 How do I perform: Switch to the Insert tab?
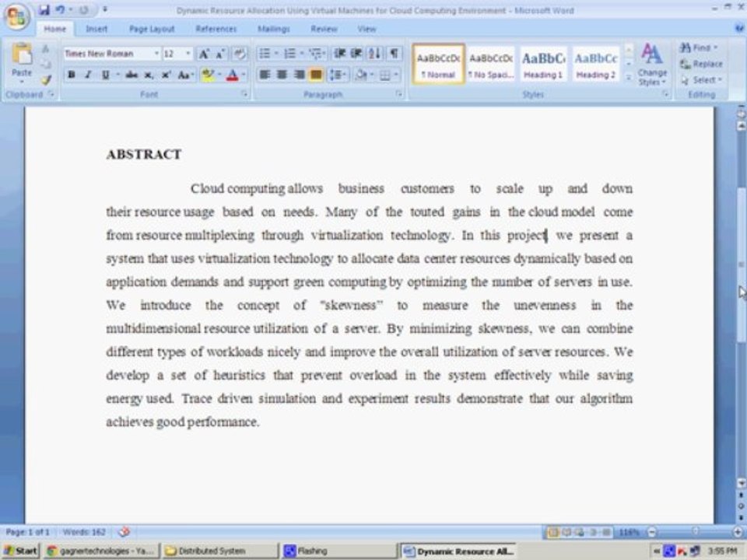96,29
